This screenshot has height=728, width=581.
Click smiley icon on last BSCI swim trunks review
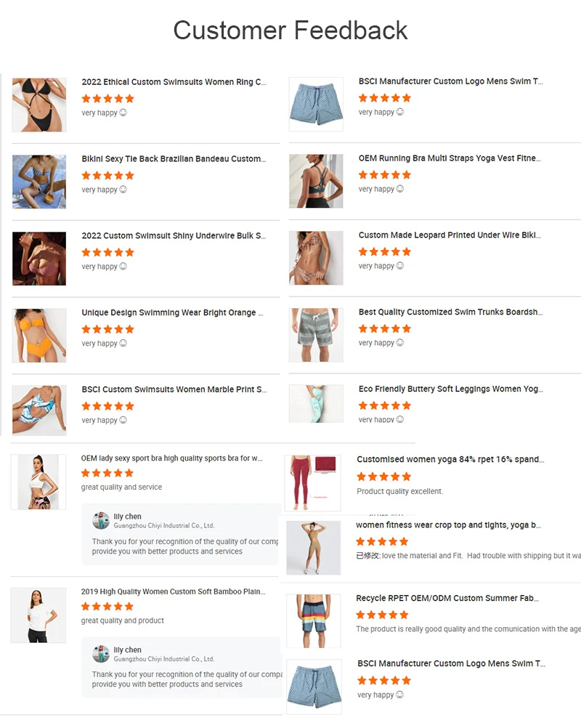click(399, 695)
